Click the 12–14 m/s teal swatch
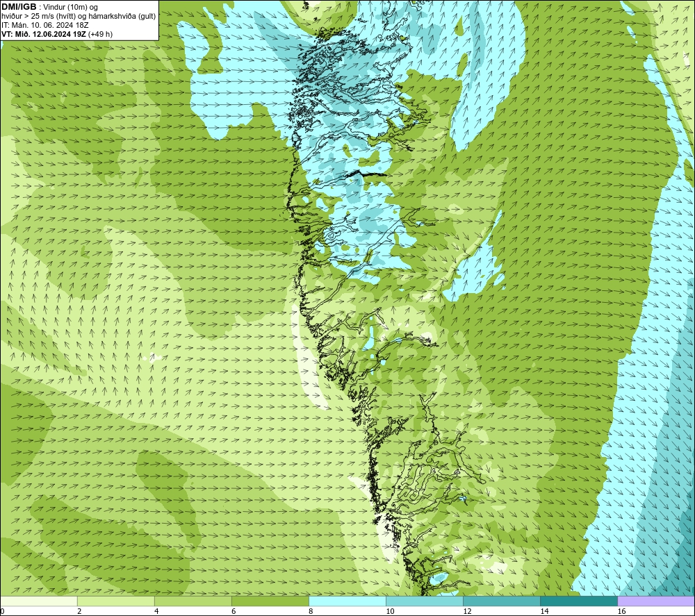 (501, 601)
